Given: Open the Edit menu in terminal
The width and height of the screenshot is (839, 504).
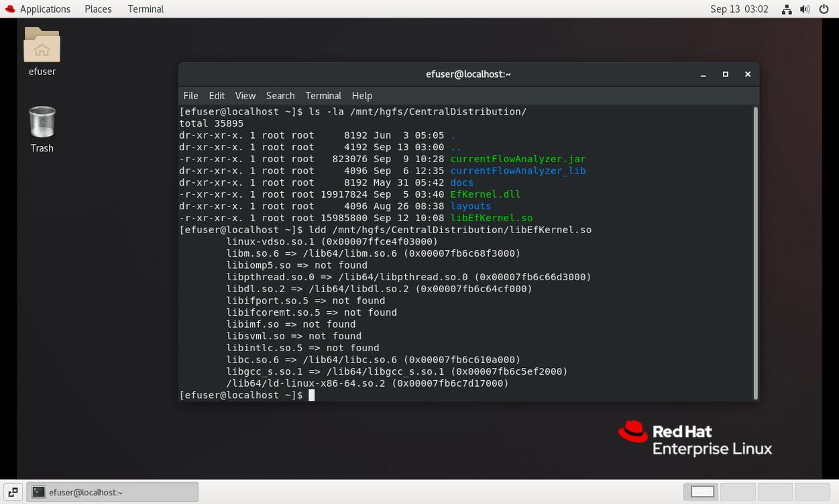Looking at the screenshot, I should [x=217, y=96].
